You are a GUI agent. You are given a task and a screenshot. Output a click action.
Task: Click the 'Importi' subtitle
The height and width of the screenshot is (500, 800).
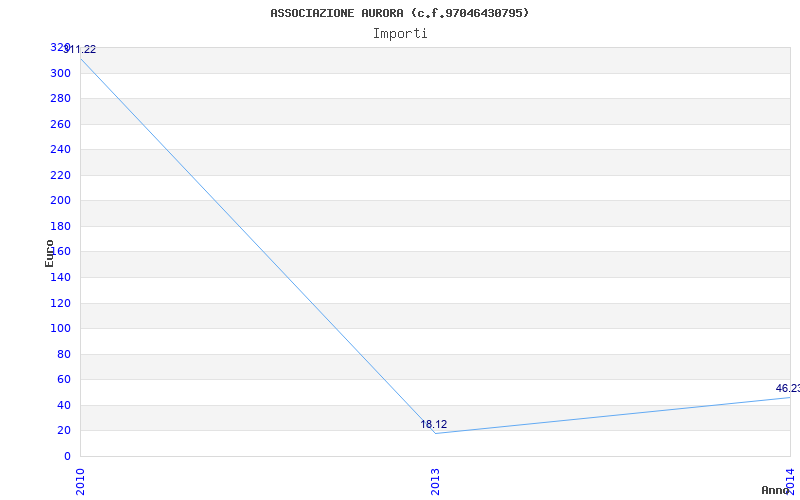[x=400, y=34]
